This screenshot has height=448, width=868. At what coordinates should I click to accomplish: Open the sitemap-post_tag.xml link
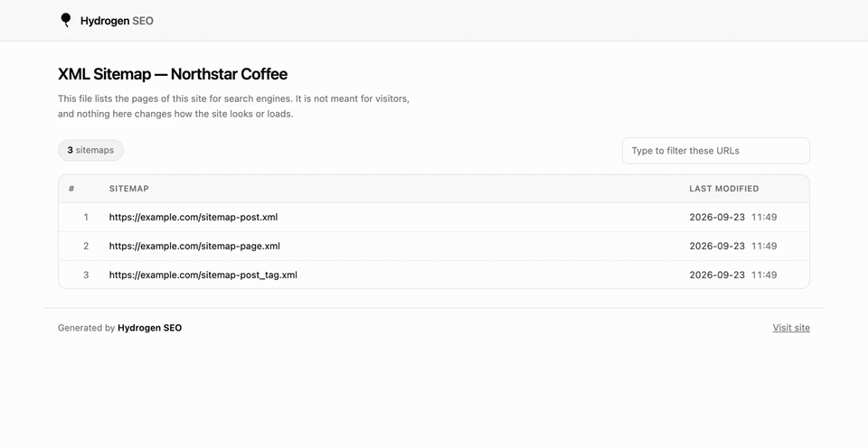tap(203, 275)
